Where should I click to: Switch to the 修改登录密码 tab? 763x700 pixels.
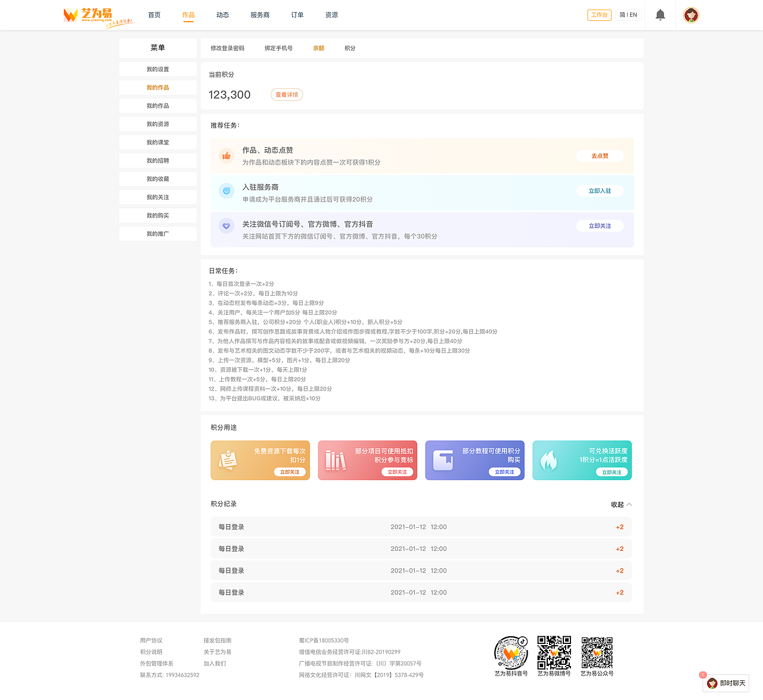pyautogui.click(x=227, y=48)
